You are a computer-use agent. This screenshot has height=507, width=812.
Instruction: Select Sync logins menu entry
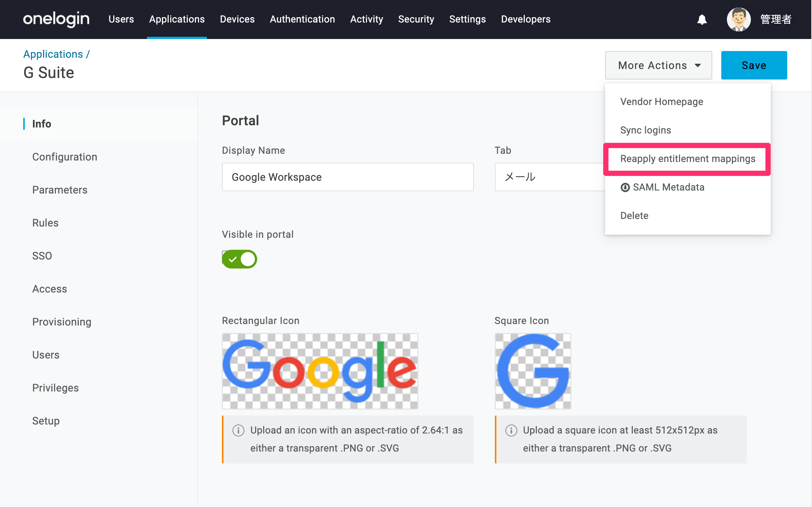click(688, 130)
